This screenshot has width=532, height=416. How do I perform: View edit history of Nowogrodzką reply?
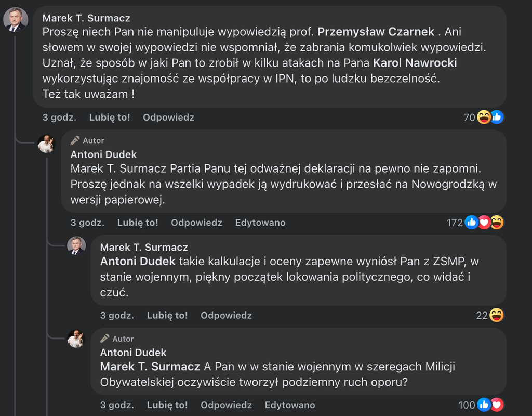[x=260, y=223]
